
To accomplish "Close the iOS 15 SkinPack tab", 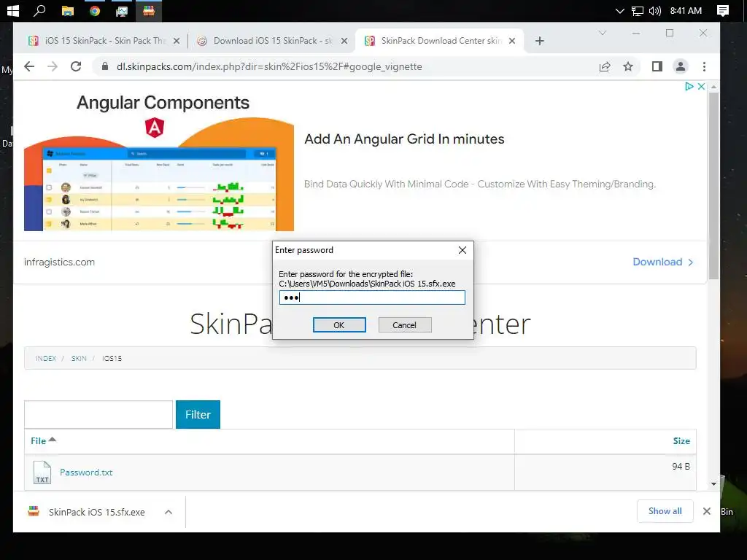I will [x=177, y=41].
